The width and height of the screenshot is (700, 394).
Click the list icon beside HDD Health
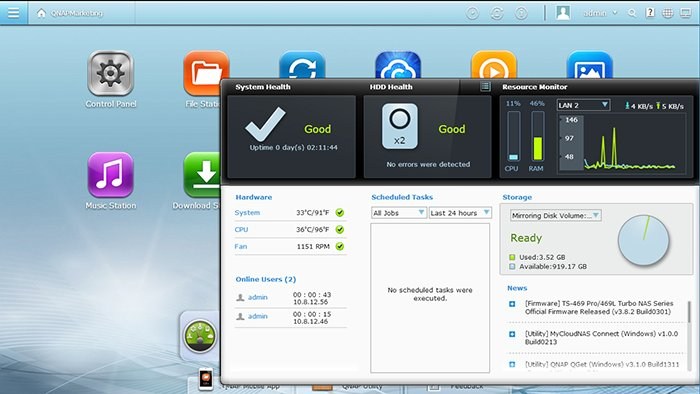pos(485,87)
